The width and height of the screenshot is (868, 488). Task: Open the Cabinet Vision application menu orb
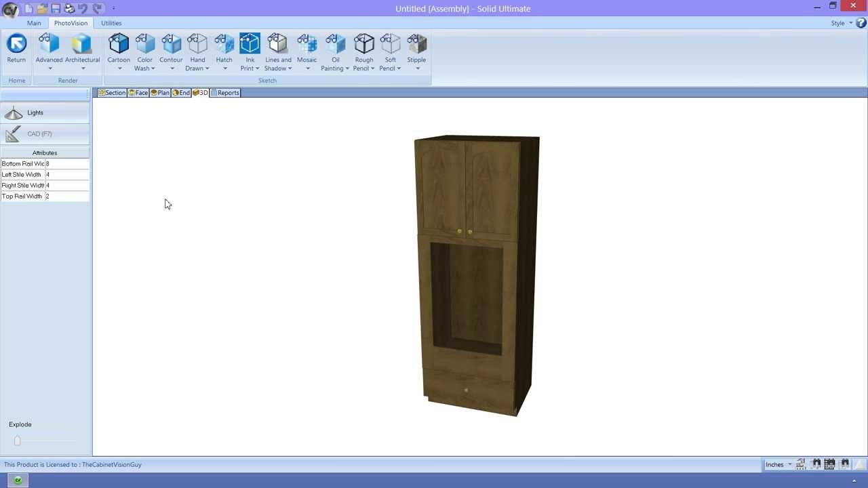tap(10, 9)
